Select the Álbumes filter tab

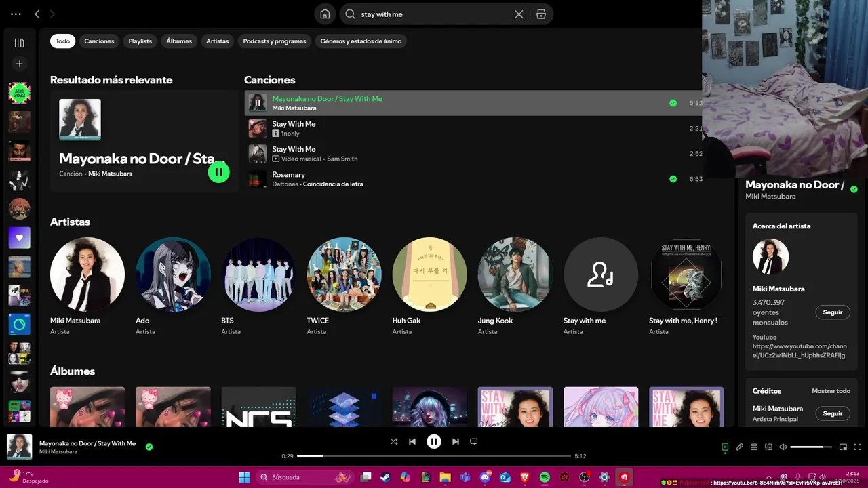pos(179,41)
